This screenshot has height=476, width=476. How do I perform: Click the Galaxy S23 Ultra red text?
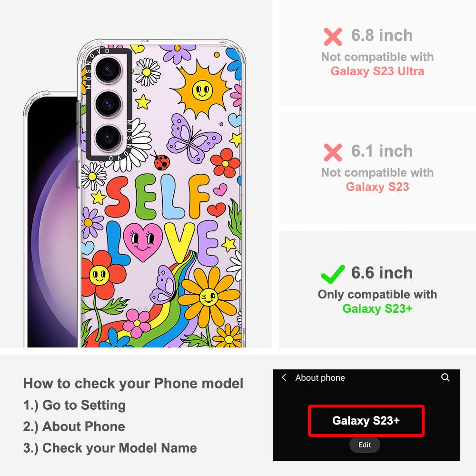point(377,71)
